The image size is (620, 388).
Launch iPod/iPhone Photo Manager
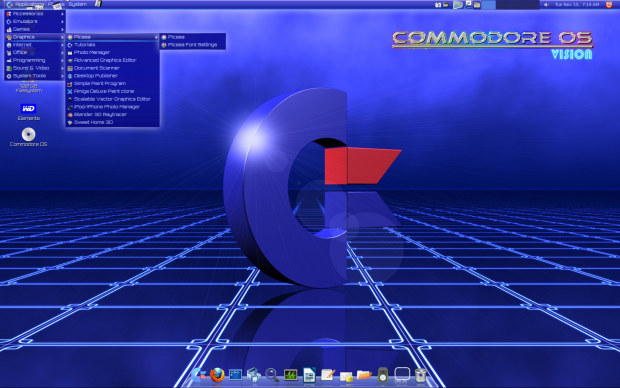coord(113,107)
